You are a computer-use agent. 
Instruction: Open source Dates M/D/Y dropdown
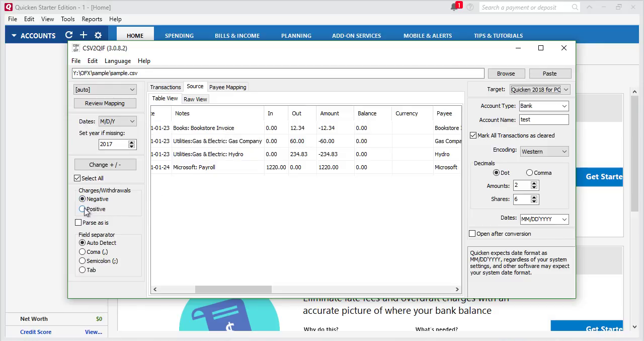[x=117, y=121]
